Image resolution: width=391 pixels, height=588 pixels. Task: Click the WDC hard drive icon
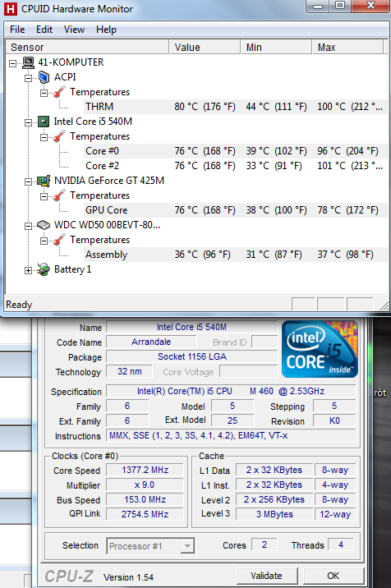click(x=44, y=225)
